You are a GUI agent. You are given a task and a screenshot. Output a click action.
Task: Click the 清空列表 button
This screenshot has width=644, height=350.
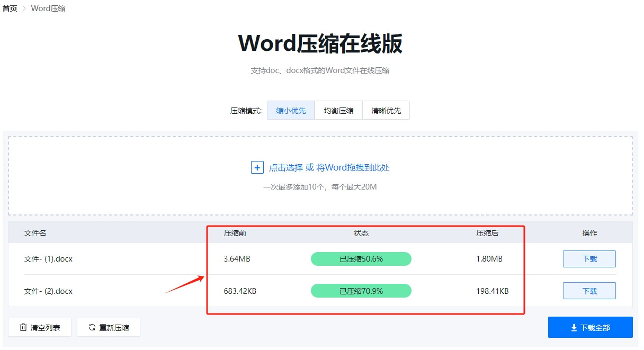click(x=40, y=327)
